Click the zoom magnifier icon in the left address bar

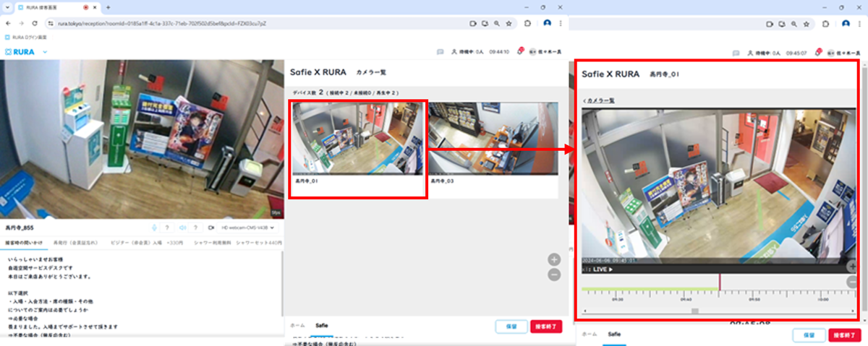click(497, 23)
